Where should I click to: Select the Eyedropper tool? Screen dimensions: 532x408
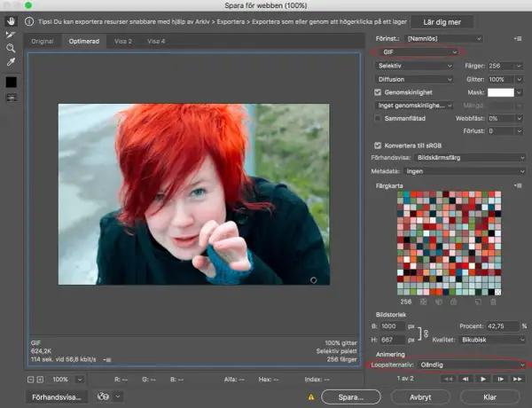click(11, 62)
